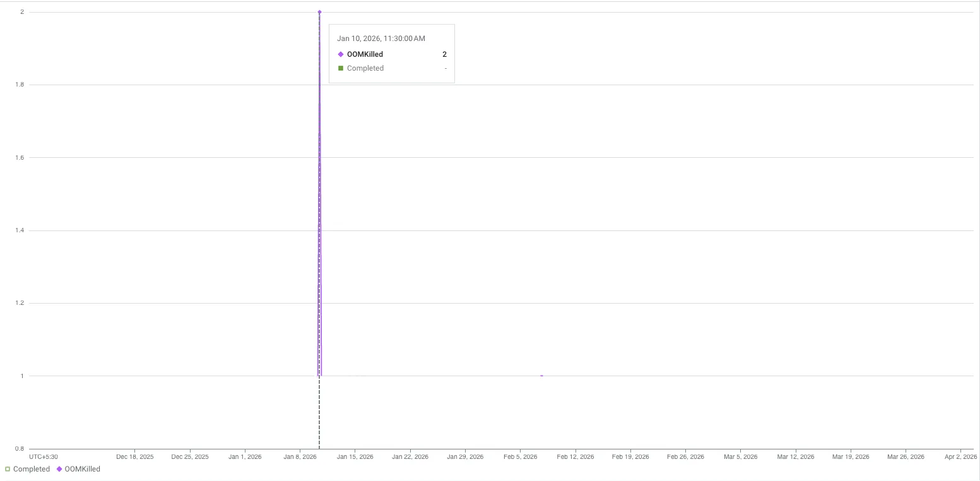Click the UTC+5:30 timezone label
Viewport: 980px width, 481px height.
point(44,456)
